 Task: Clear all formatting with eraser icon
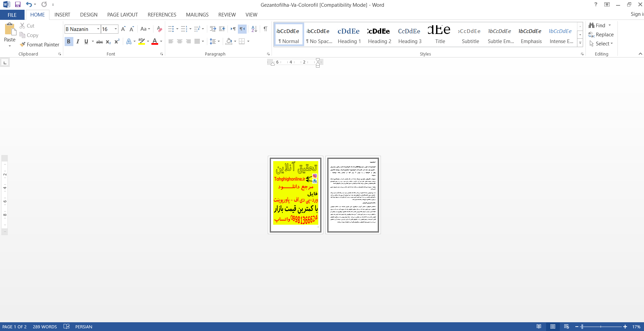159,29
